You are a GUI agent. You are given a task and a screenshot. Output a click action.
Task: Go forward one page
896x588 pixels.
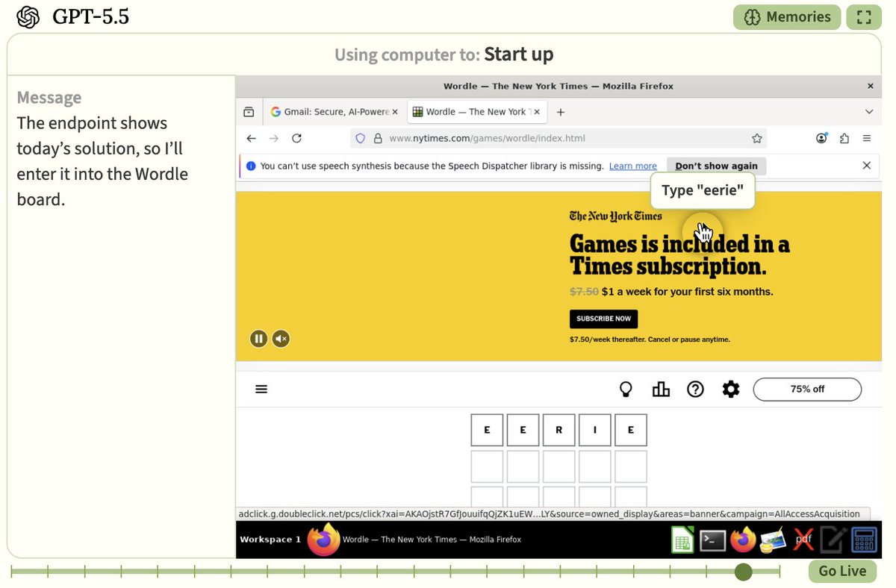[x=274, y=138]
